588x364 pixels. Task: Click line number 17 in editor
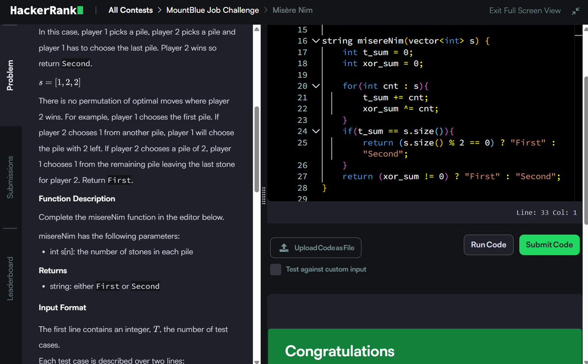(302, 52)
